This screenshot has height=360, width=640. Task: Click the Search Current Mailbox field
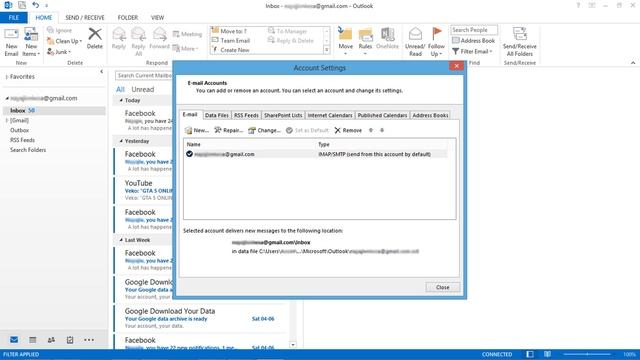pyautogui.click(x=144, y=76)
